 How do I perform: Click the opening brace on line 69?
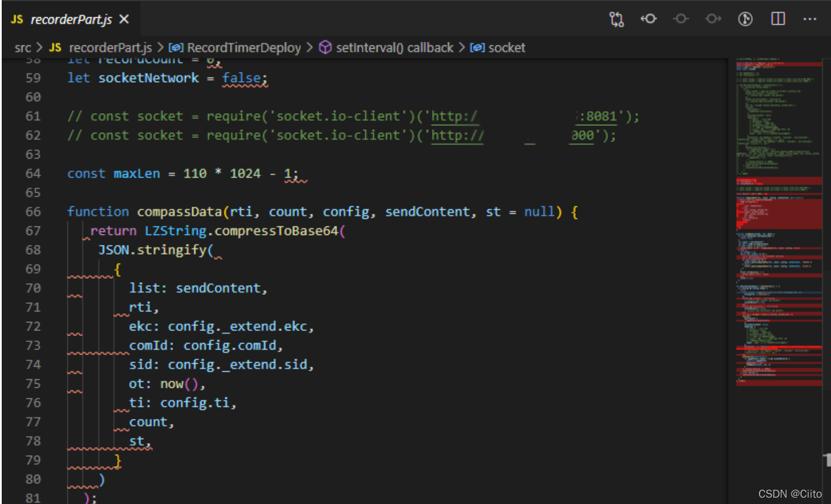coord(118,270)
